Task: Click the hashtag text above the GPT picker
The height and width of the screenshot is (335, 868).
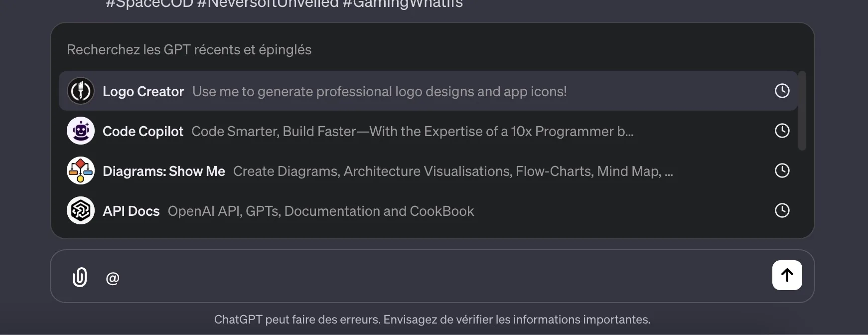Action: (284, 4)
